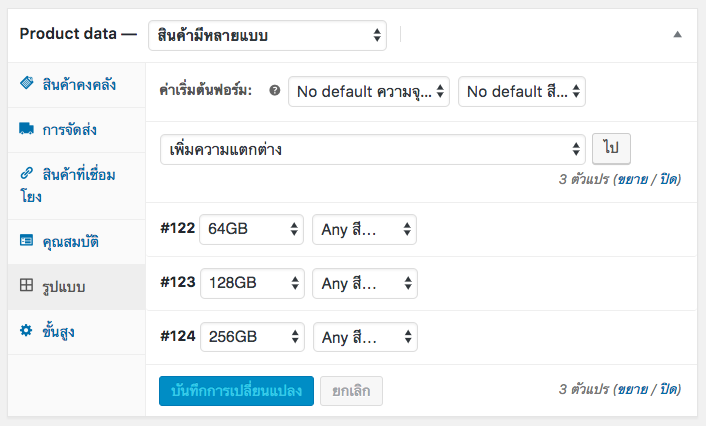Open the product type dropdown
Image resolution: width=706 pixels, height=426 pixels.
pyautogui.click(x=267, y=35)
